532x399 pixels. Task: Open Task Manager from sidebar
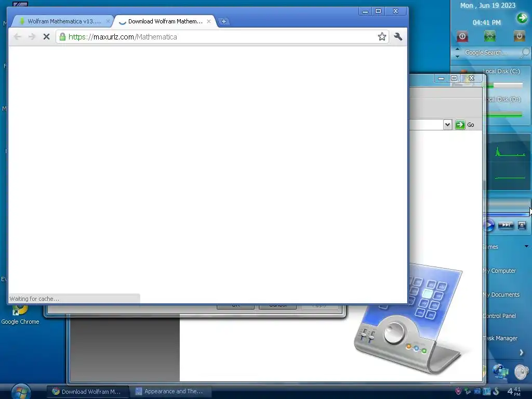tap(500, 338)
